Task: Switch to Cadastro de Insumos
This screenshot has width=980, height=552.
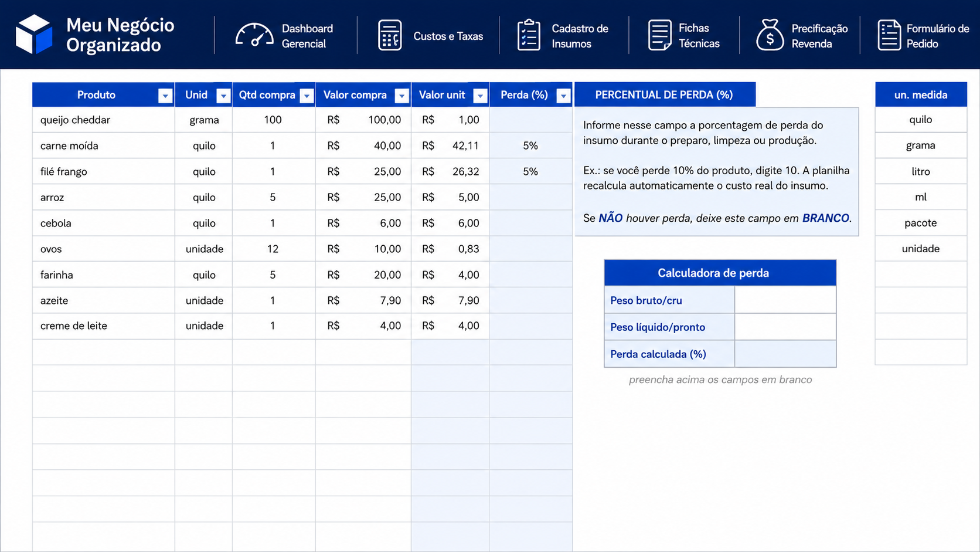Action: pos(580,36)
